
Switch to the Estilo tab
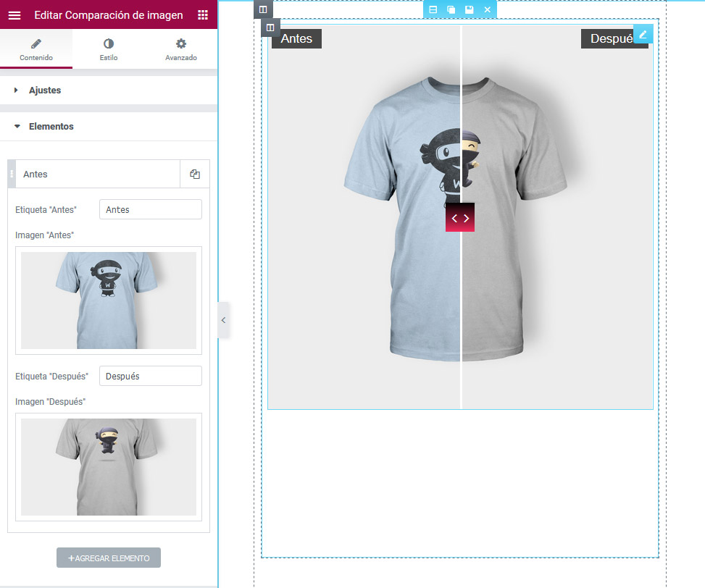[x=109, y=49]
